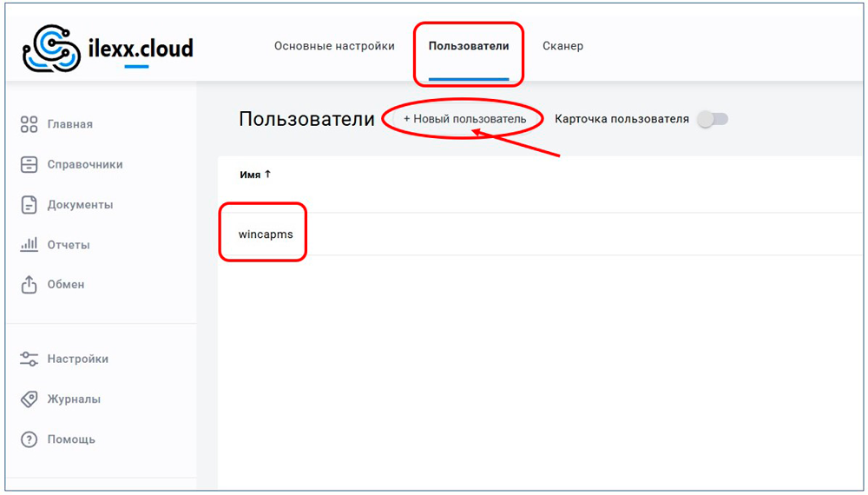The width and height of the screenshot is (868, 495).
Task: Click the Настройки sliders icon
Action: [29, 359]
